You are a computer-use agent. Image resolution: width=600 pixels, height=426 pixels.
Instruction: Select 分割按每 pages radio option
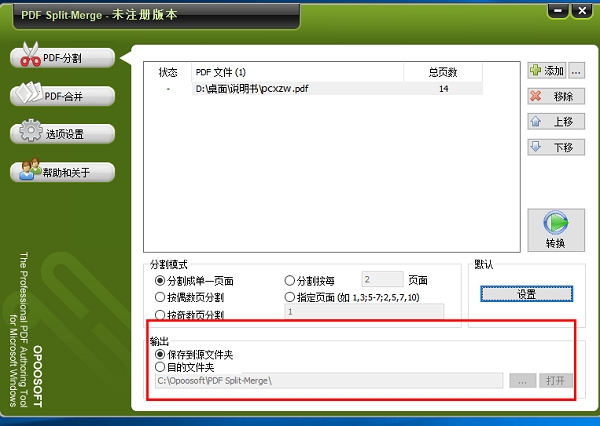coord(310,281)
